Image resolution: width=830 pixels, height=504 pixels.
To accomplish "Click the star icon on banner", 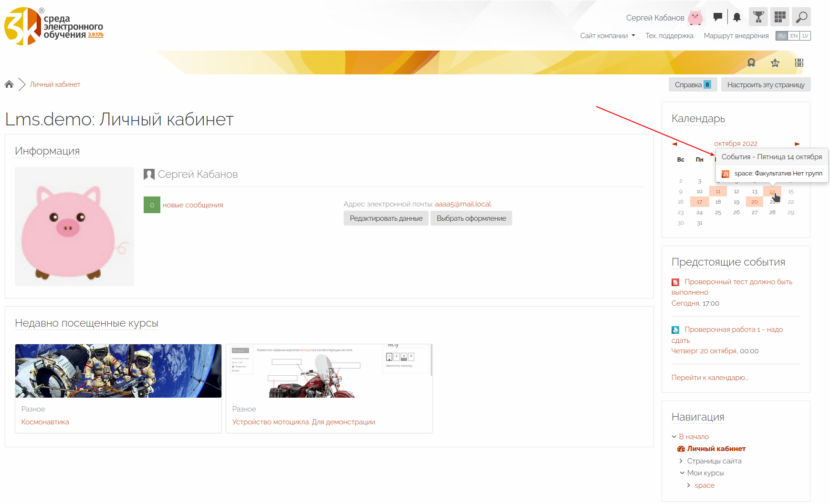I will (775, 62).
